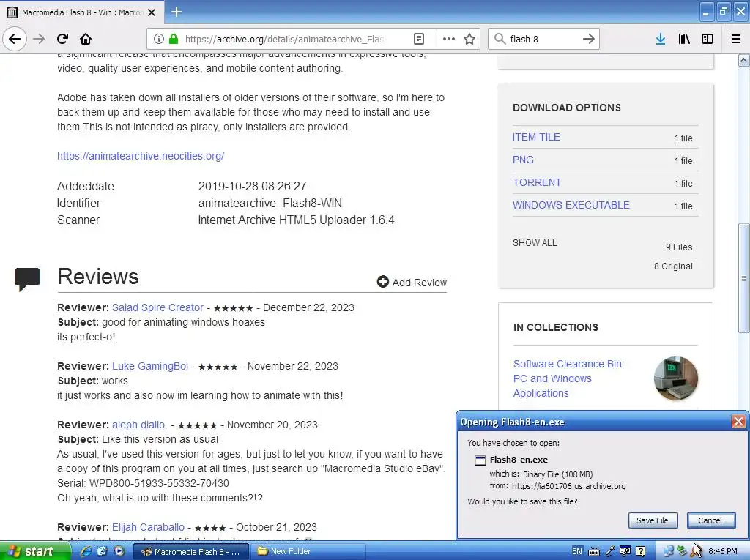The image size is (750, 560).
Task: Click SHOW ALL files link
Action: (535, 243)
